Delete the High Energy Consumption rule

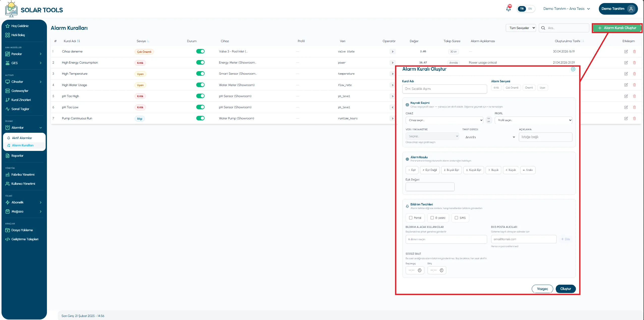634,63
